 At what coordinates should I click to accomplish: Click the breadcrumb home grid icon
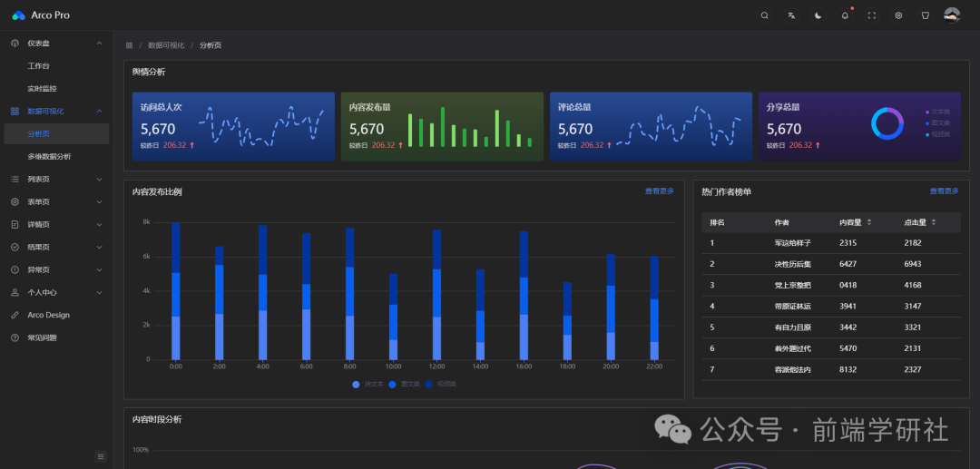coord(130,45)
